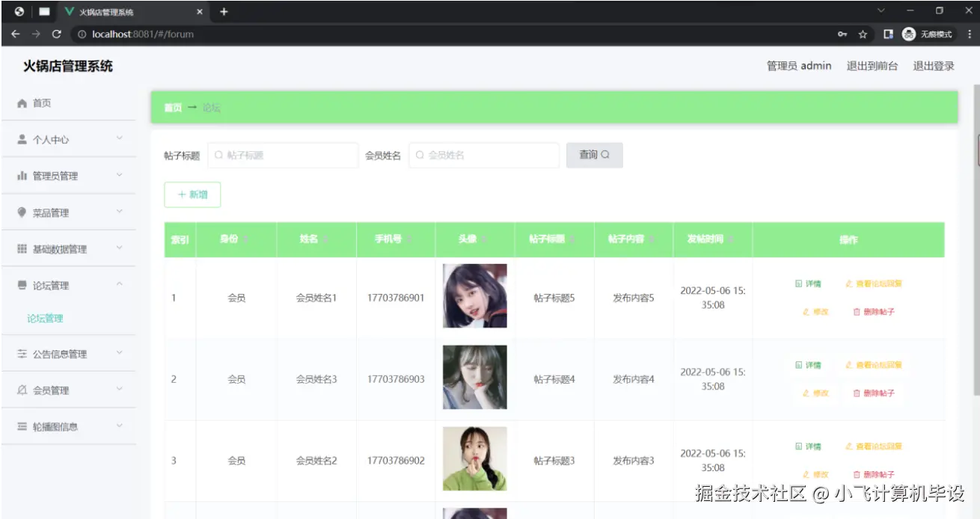This screenshot has height=519, width=980.
Task: Go back using browser back arrow
Action: click(15, 34)
